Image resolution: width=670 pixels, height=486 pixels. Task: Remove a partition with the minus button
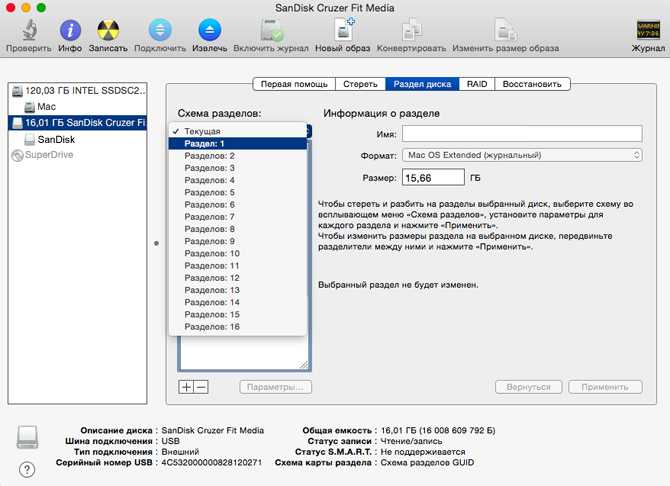[201, 387]
